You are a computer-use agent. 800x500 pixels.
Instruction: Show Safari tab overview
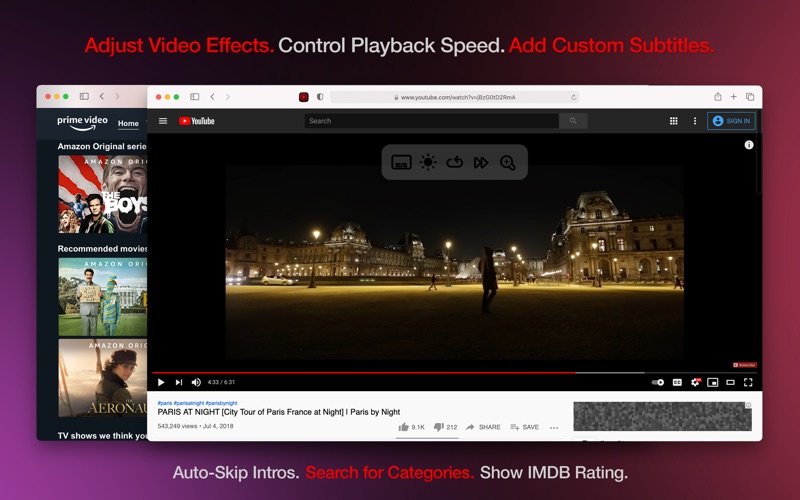click(750, 96)
